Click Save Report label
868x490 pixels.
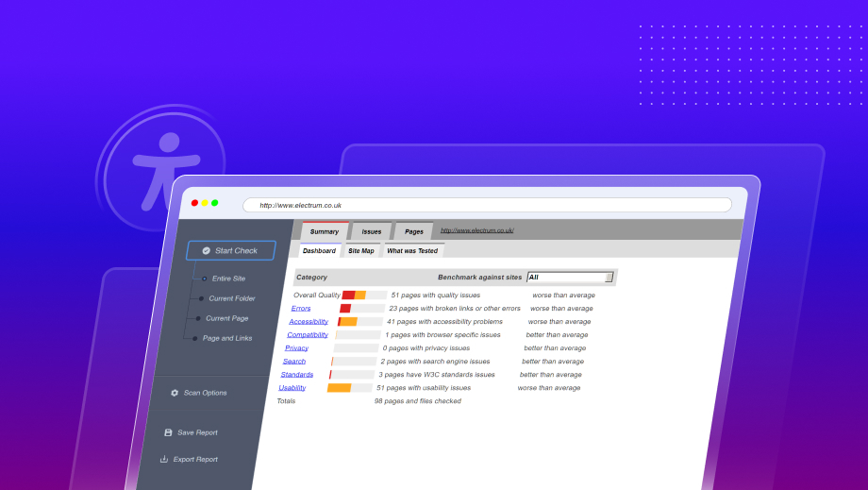[197, 432]
